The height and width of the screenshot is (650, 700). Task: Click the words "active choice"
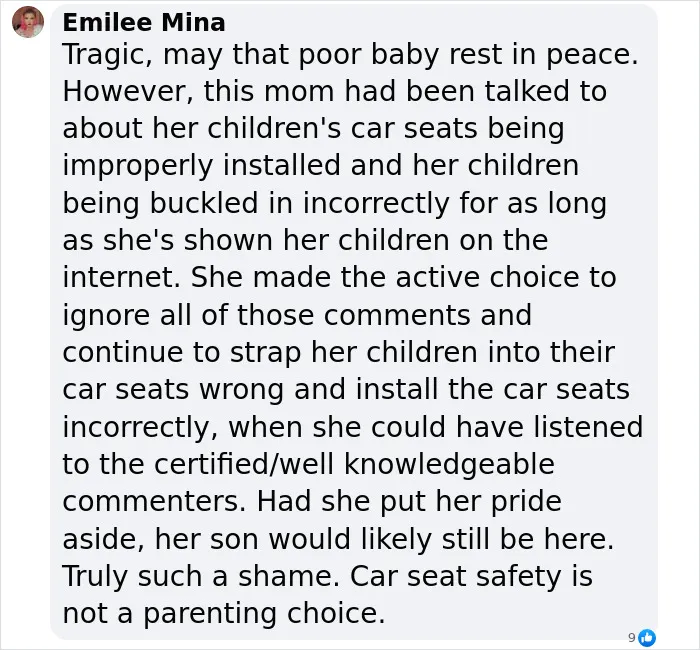[x=487, y=277]
